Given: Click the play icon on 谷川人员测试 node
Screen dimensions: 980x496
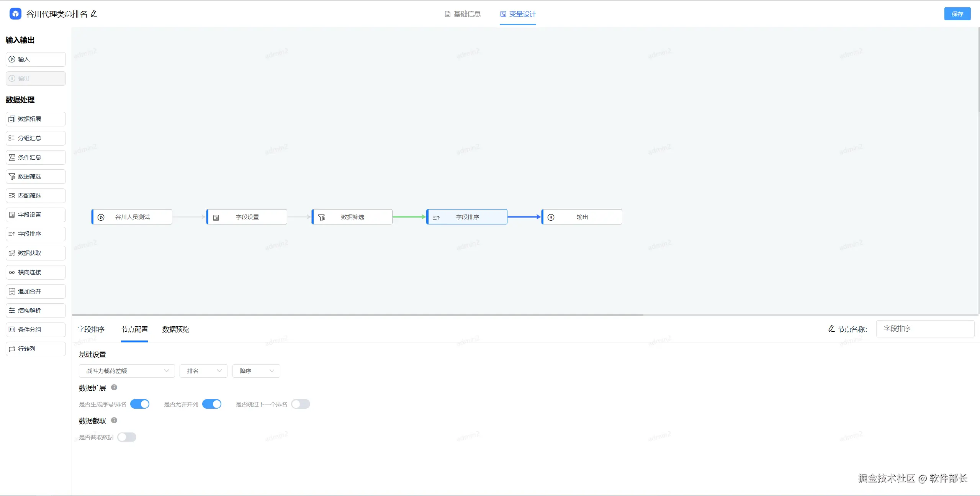Looking at the screenshot, I should tap(101, 217).
